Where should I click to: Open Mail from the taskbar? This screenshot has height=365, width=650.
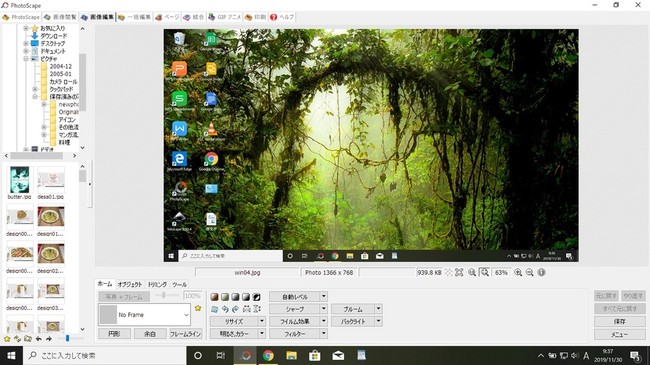click(x=338, y=355)
